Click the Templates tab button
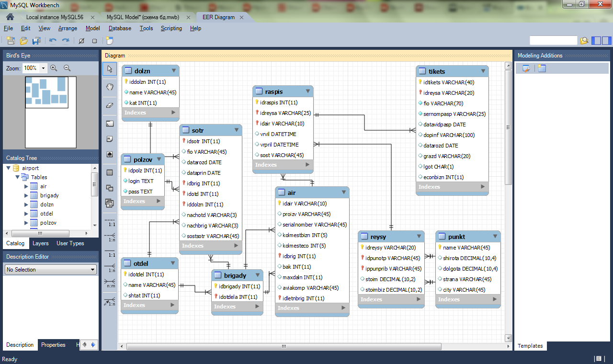This screenshot has width=613, height=364. coord(530,346)
